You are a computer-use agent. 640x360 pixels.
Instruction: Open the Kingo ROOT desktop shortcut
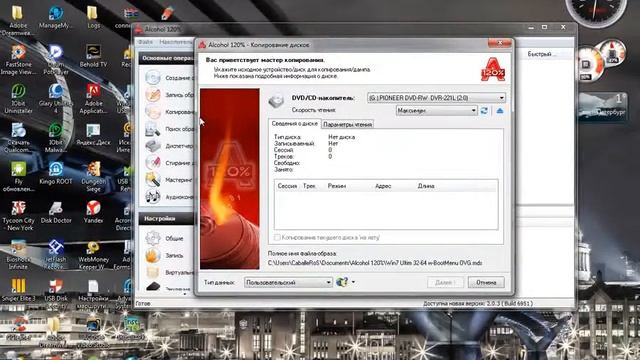coord(56,173)
